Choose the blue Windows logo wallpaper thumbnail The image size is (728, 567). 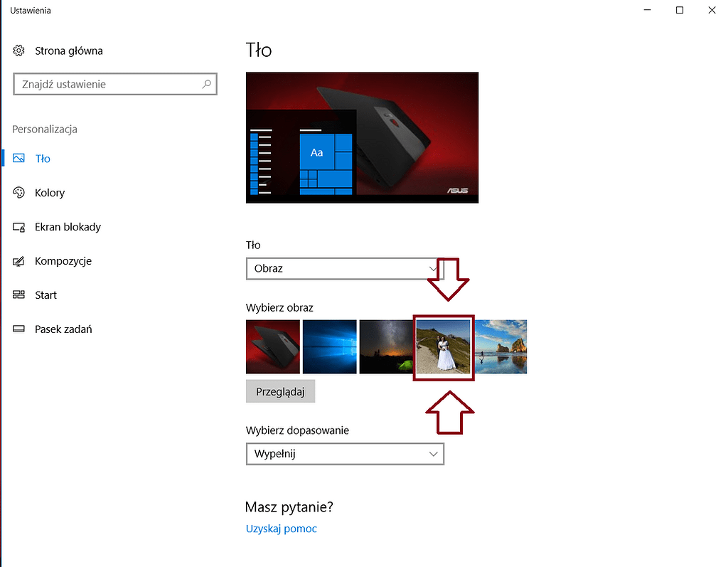pos(329,347)
